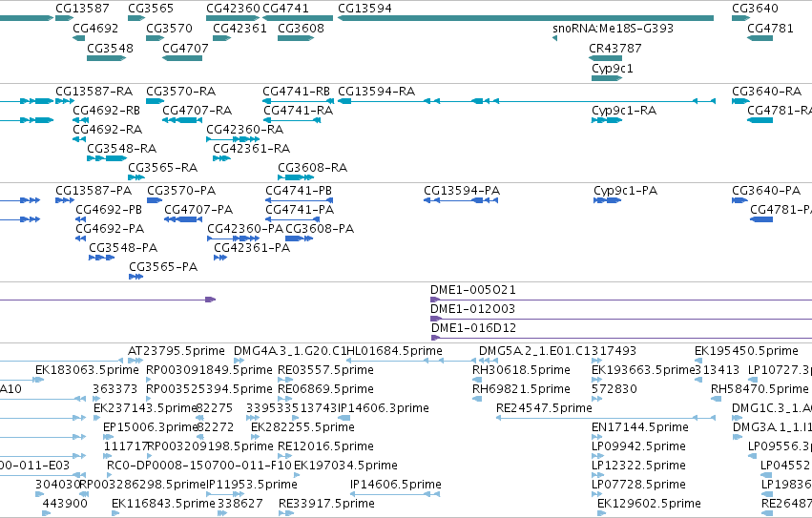Select the IP14606.5prime EST label

tap(396, 485)
